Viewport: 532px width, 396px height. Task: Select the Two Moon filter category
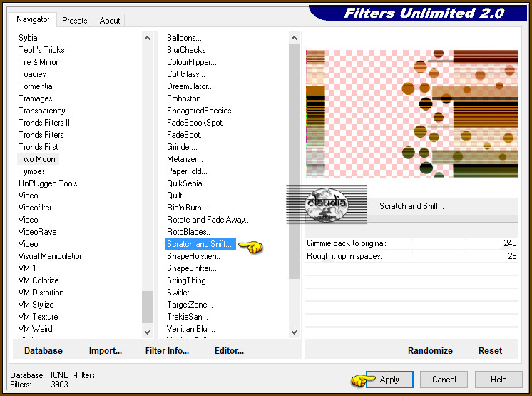coord(37,159)
